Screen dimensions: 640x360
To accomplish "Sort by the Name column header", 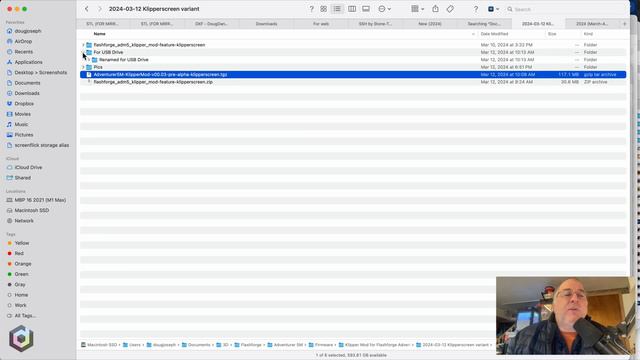I will 100,34.
